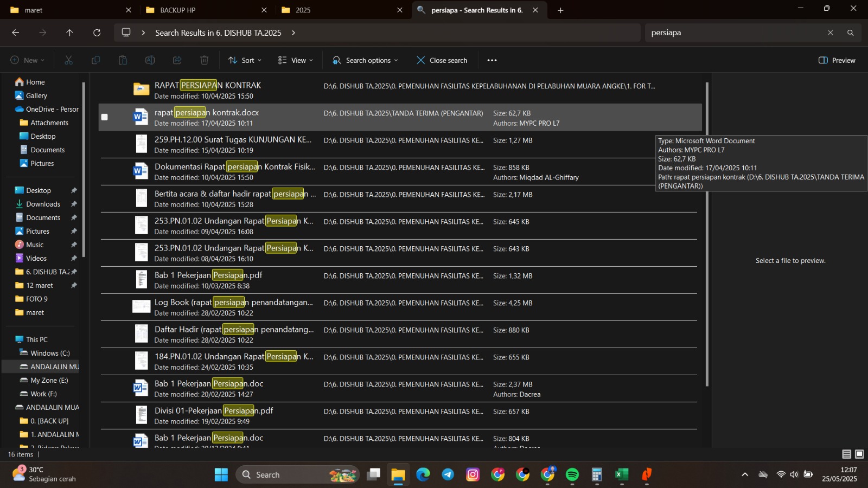The height and width of the screenshot is (488, 868).
Task: Open the See more options menu
Action: (492, 60)
